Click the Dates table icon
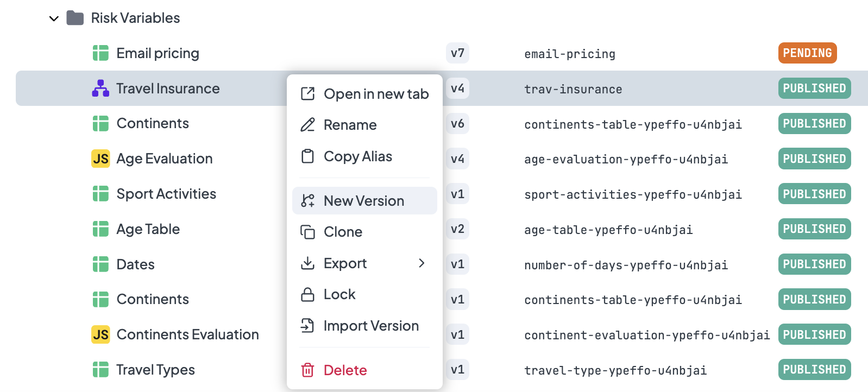The image size is (868, 392). (x=100, y=264)
